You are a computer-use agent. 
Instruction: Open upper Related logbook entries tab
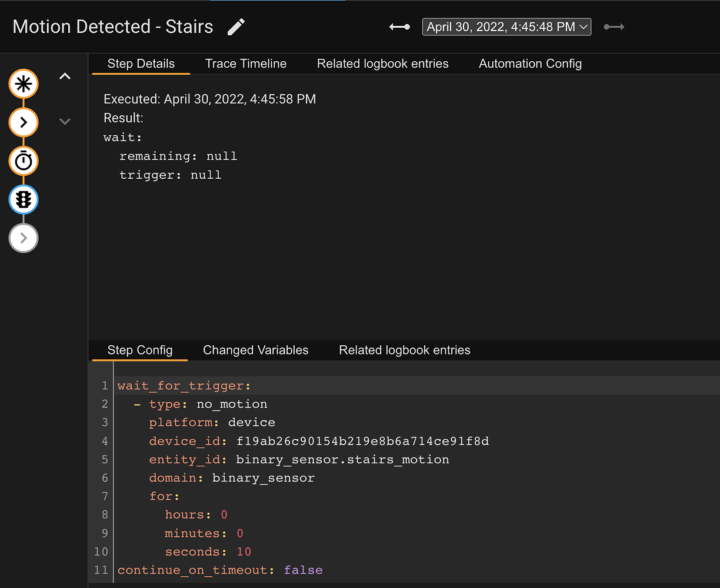[x=382, y=64]
